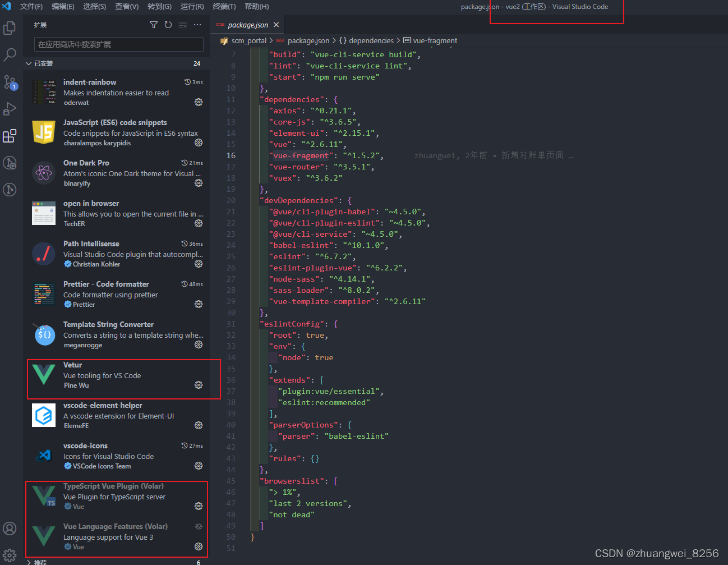The width and height of the screenshot is (728, 565).
Task: Open the 文件(F) menu
Action: pos(31,7)
